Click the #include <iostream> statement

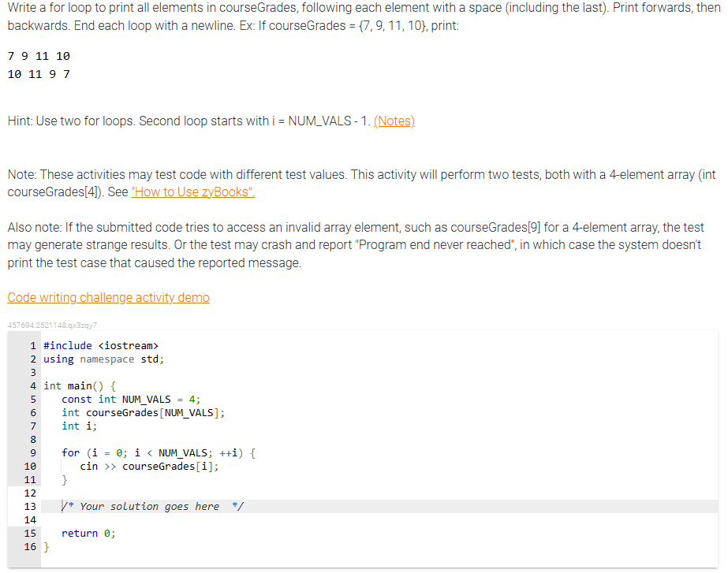click(102, 345)
